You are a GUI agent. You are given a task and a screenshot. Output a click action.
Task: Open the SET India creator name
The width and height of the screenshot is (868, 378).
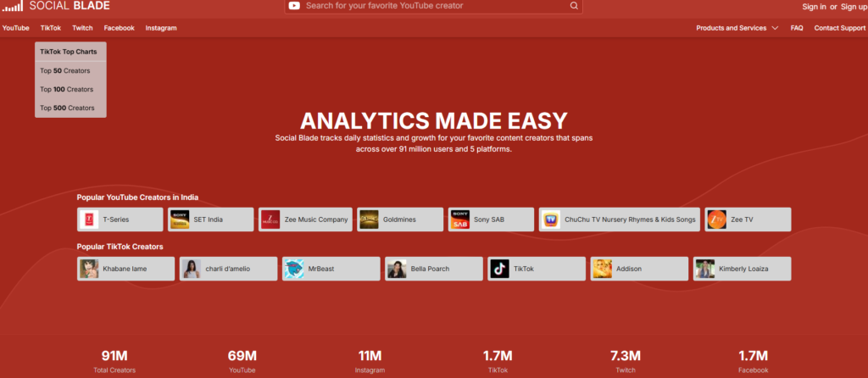(x=209, y=220)
